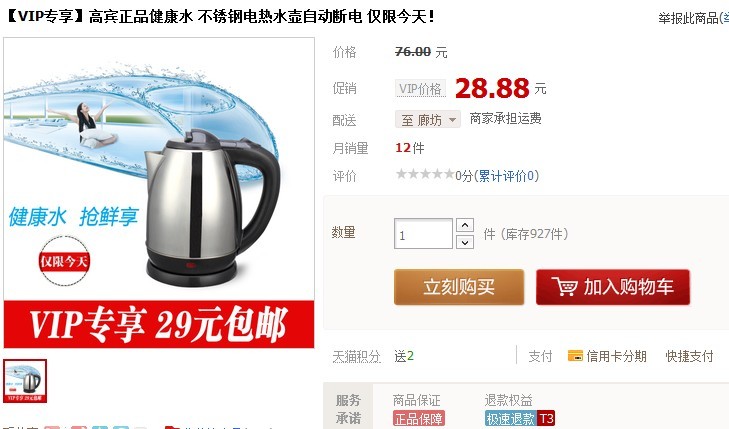Click the shopping cart icon on red button
This screenshot has height=429, width=729.
pyautogui.click(x=564, y=286)
